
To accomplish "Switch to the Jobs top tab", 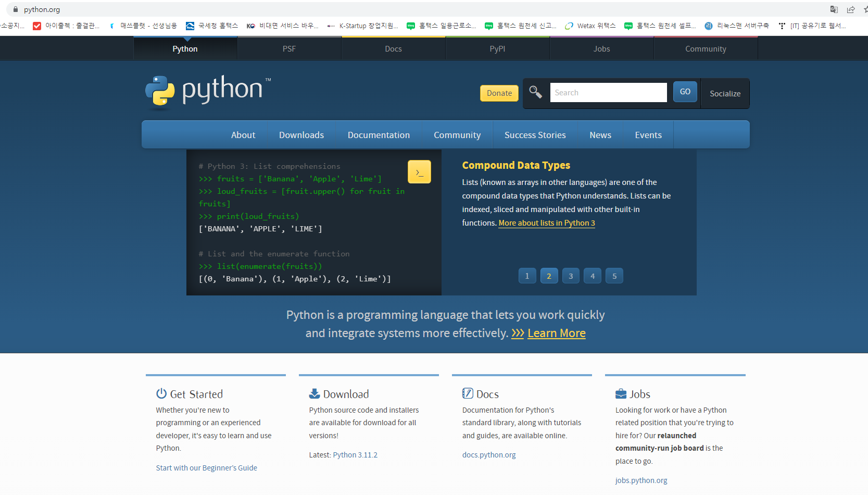I will (602, 49).
